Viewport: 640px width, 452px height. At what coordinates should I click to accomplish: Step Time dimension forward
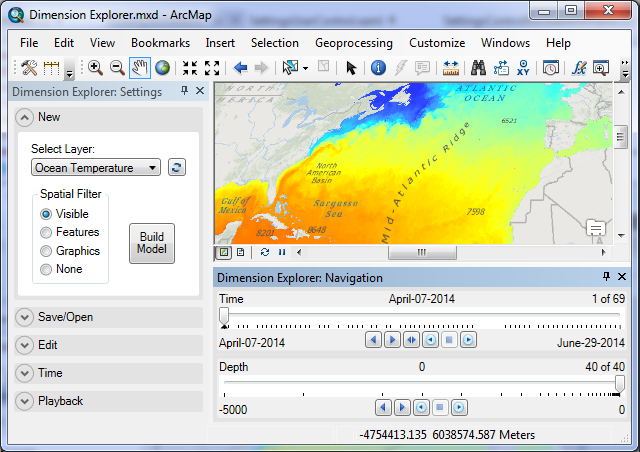click(392, 340)
